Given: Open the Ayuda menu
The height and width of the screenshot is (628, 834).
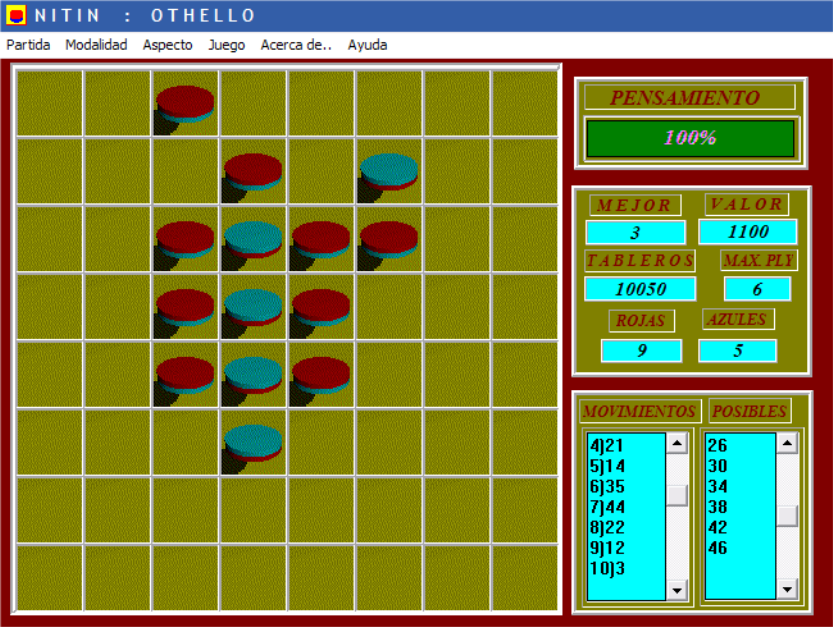Looking at the screenshot, I should (x=367, y=45).
